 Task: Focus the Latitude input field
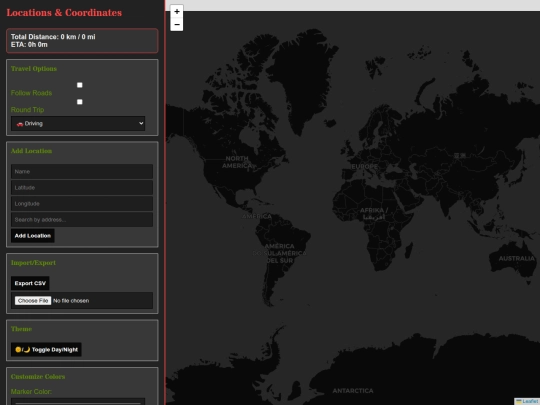pyautogui.click(x=82, y=188)
